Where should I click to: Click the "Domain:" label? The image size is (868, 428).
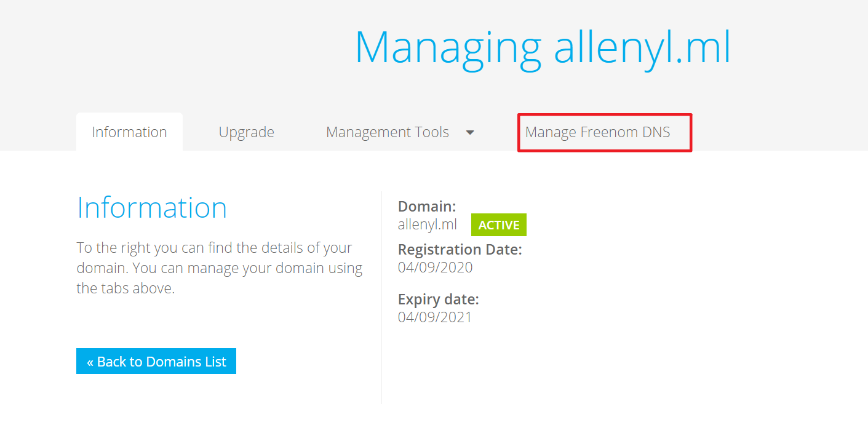(427, 207)
